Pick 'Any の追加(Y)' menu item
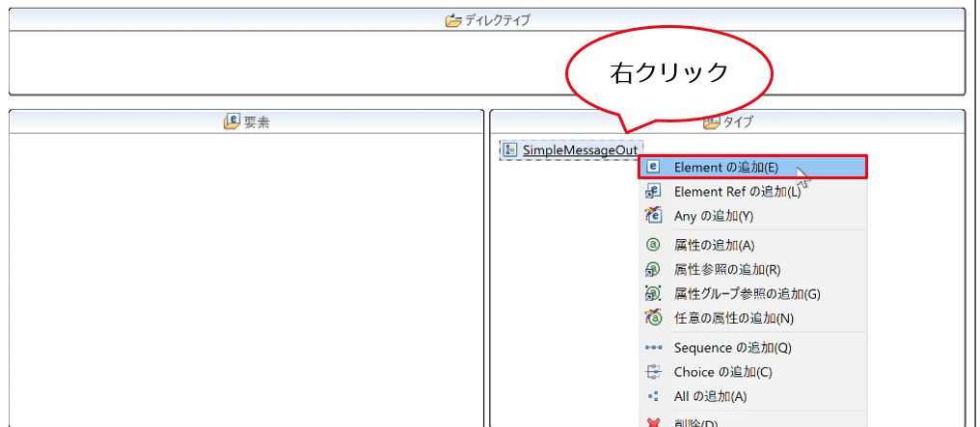Image resolution: width=980 pixels, height=427 pixels. pos(752,216)
